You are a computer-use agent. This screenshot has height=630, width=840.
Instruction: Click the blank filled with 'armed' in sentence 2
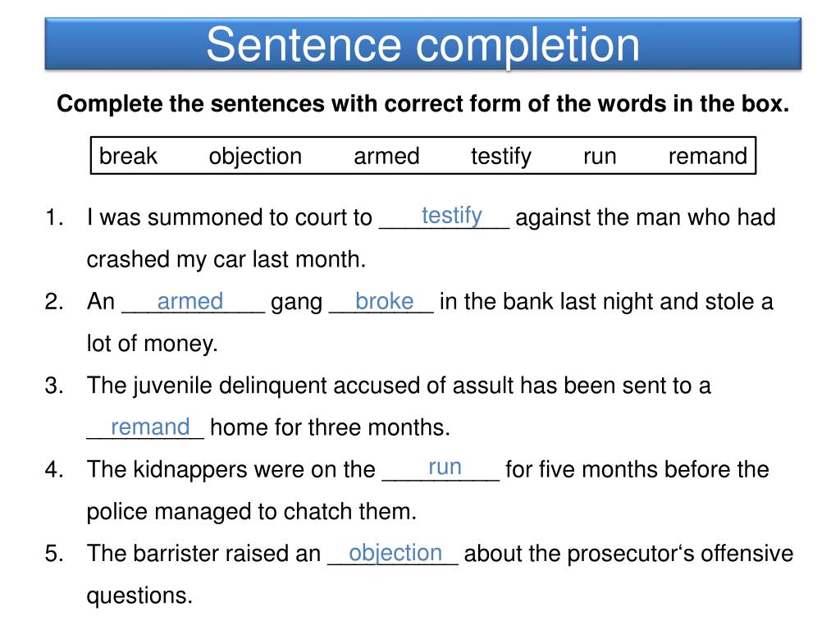(x=194, y=302)
